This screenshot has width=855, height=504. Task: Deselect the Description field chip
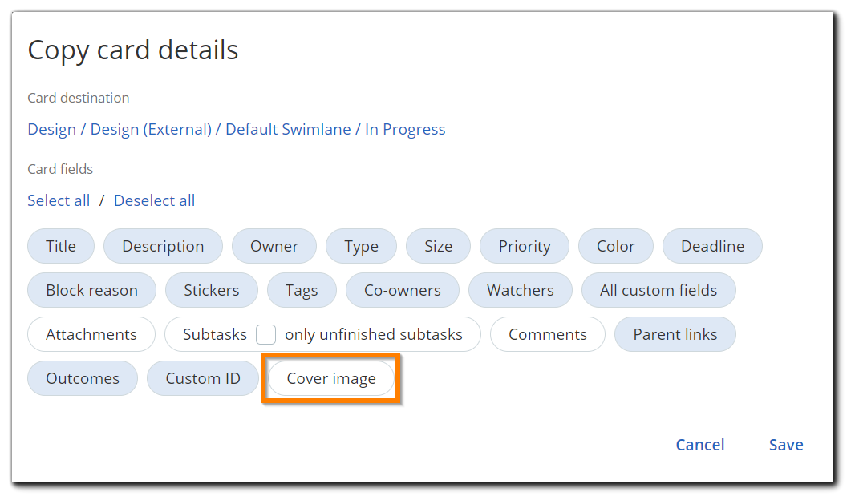pos(163,246)
